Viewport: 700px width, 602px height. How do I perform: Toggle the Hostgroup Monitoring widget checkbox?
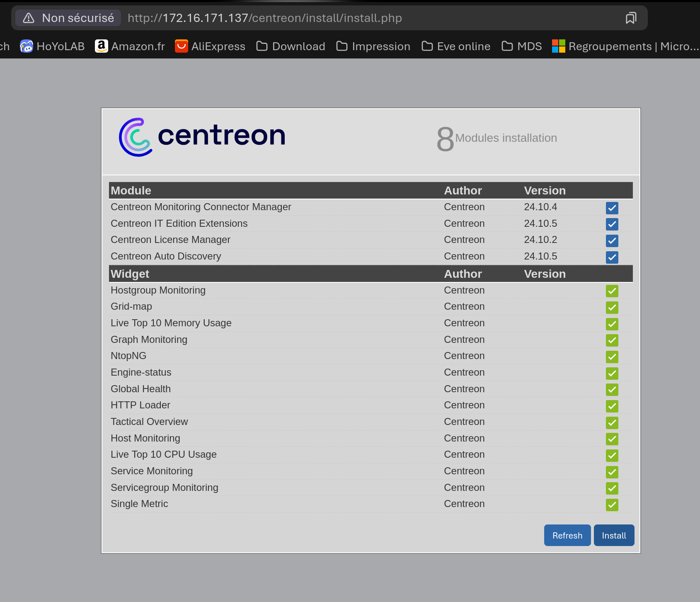[612, 291]
